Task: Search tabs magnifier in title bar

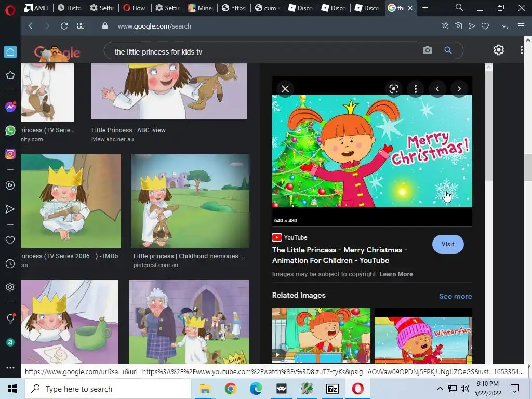Action: [459, 7]
